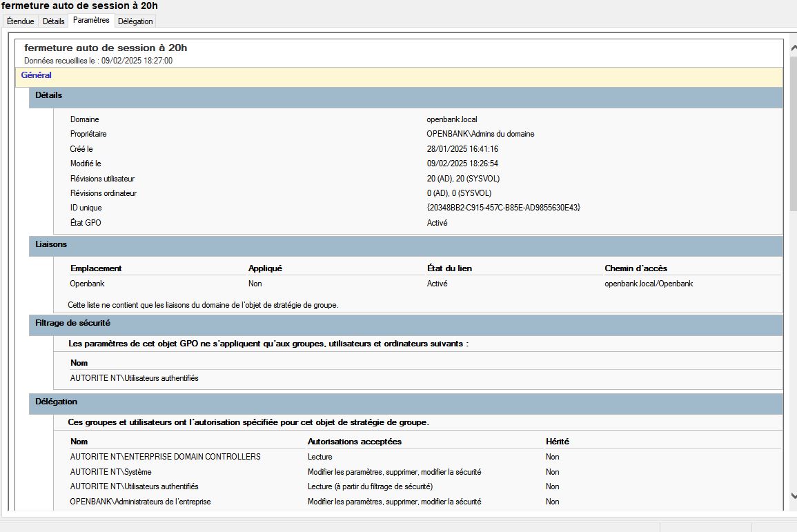Click the État du lien column header
Image resolution: width=797 pixels, height=532 pixels.
(x=449, y=268)
